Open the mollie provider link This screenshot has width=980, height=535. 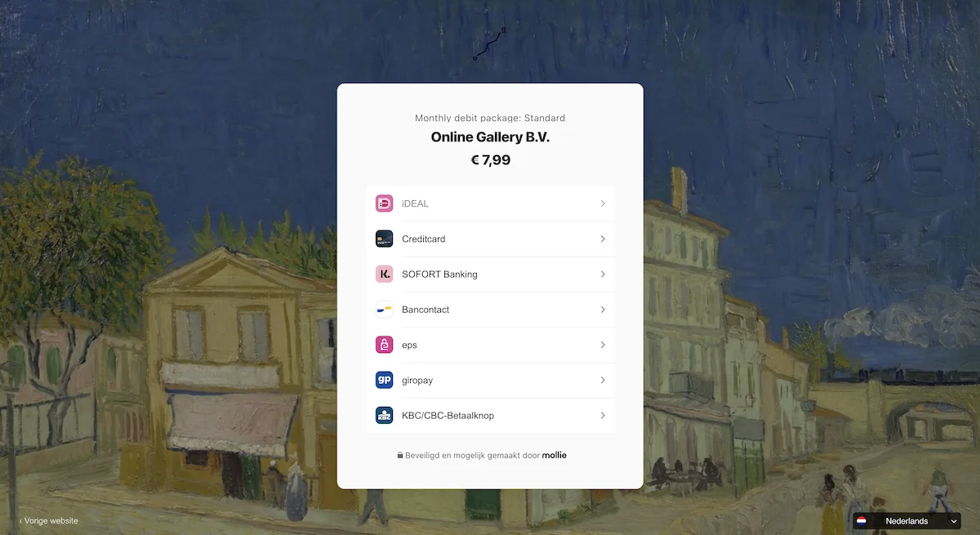click(555, 455)
